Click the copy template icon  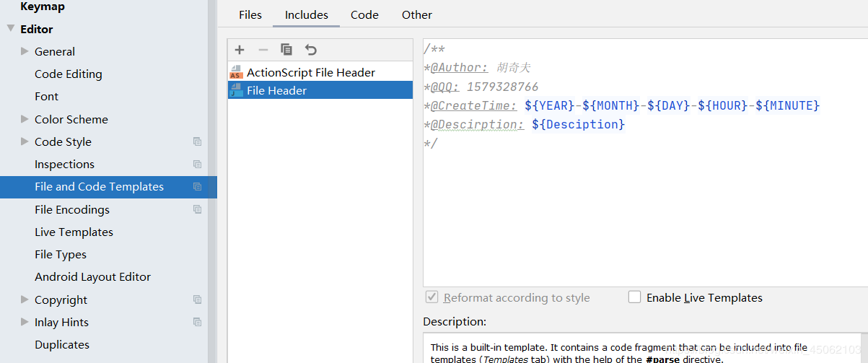click(x=286, y=50)
